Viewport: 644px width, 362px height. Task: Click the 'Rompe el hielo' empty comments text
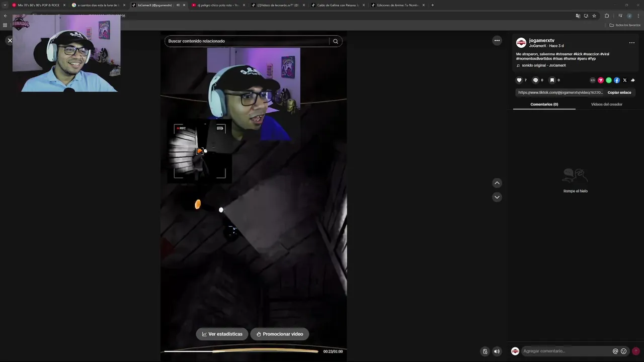coord(576,191)
